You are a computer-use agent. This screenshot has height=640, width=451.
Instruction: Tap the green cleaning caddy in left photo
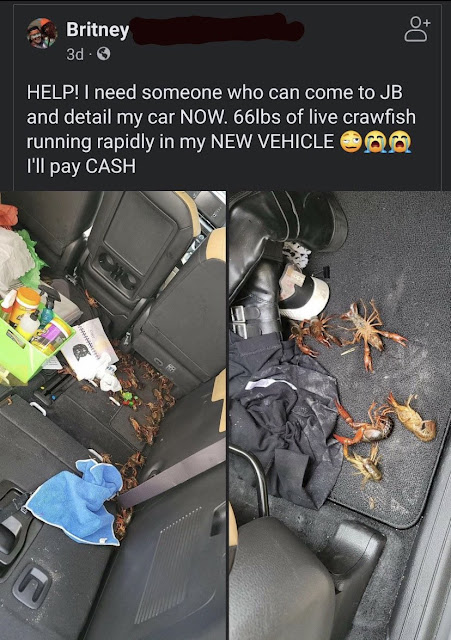pos(35,343)
